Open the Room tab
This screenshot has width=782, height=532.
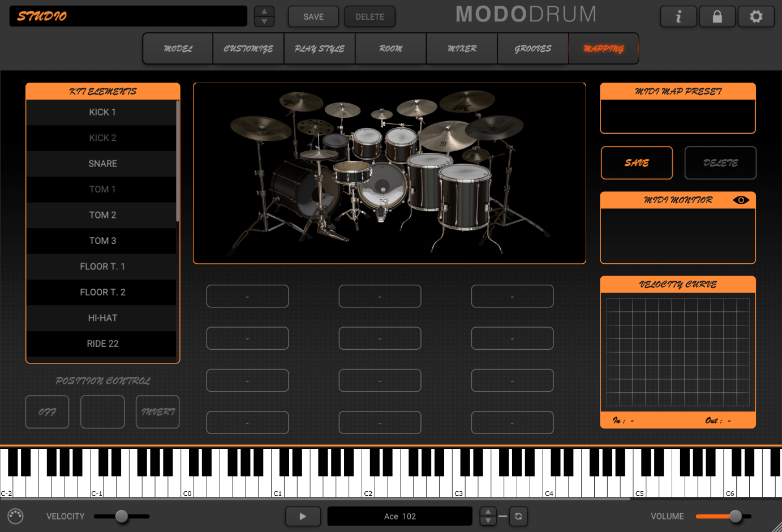point(391,49)
